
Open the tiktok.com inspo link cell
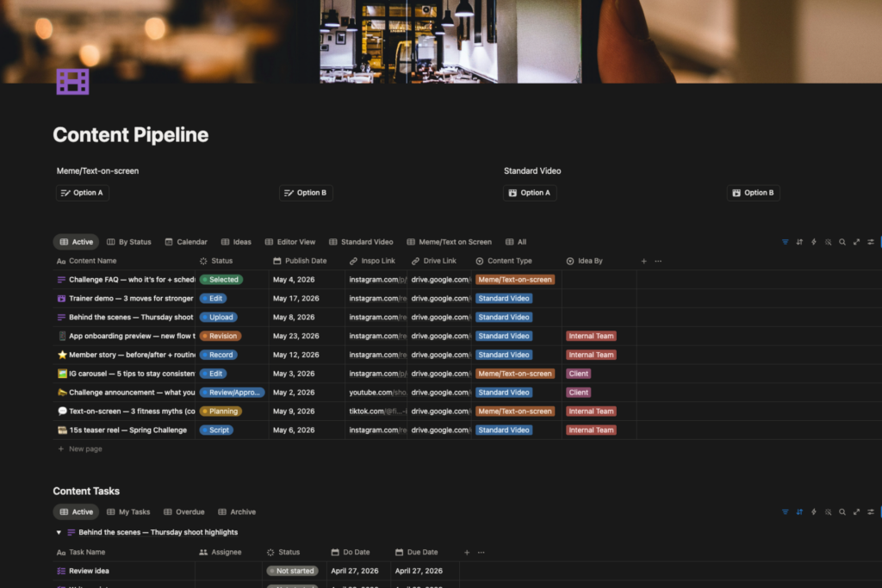377,411
